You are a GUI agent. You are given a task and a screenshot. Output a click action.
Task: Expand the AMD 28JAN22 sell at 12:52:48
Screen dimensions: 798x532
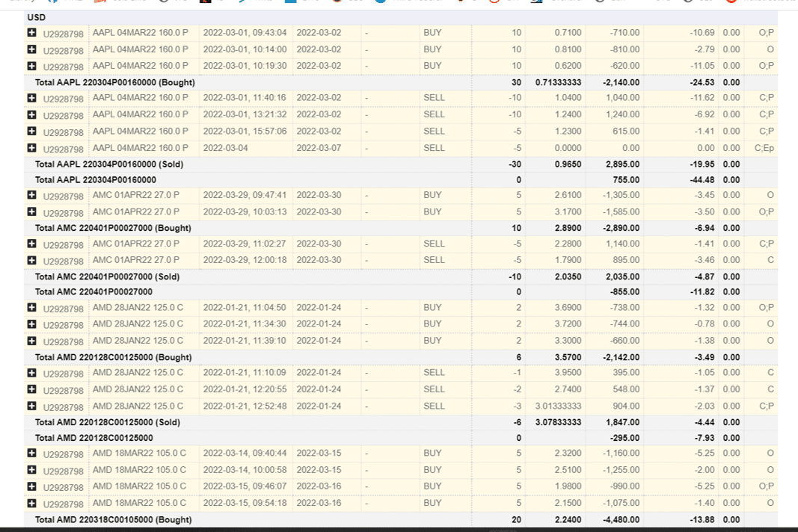pyautogui.click(x=31, y=406)
